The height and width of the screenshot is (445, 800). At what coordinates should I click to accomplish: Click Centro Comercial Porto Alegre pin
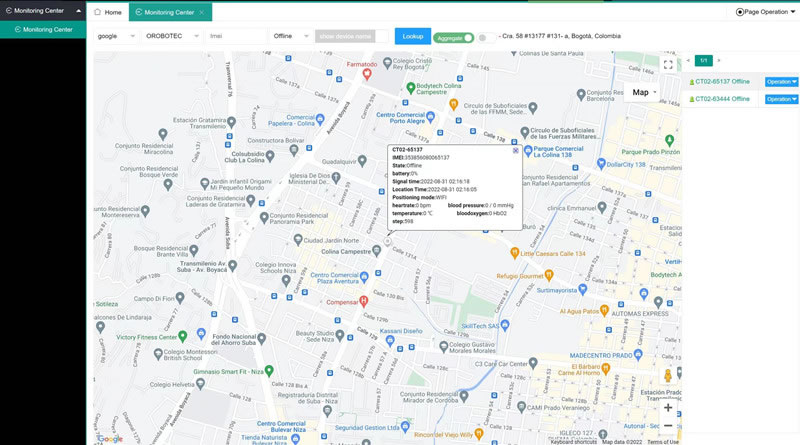431,117
